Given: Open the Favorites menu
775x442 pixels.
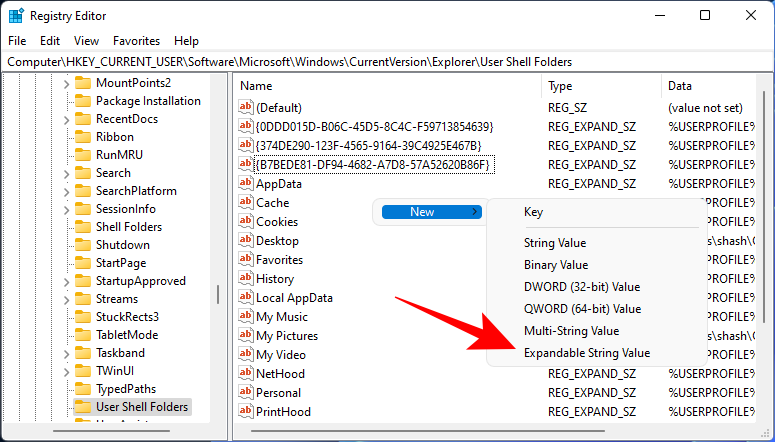Looking at the screenshot, I should click(x=136, y=41).
